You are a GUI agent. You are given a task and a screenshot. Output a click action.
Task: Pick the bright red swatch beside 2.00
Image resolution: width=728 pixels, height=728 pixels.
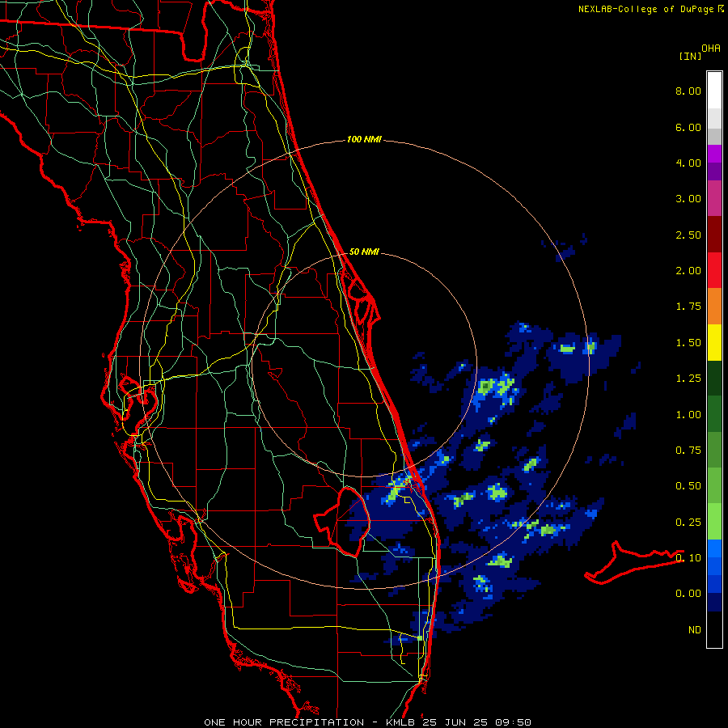point(714,270)
